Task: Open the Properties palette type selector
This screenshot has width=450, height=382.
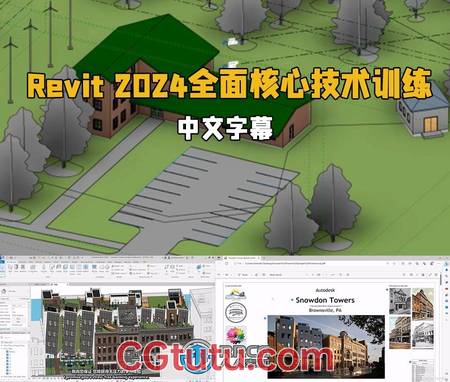Action: pos(15,291)
